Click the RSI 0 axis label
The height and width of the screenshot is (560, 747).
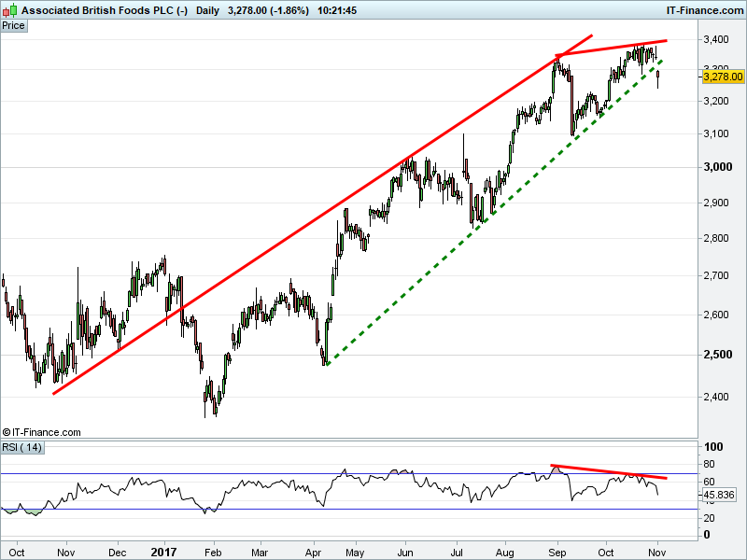707,535
